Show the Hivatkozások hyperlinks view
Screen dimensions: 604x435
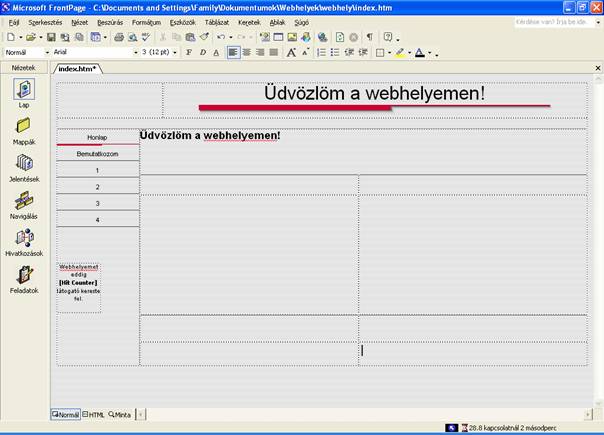coord(24,239)
